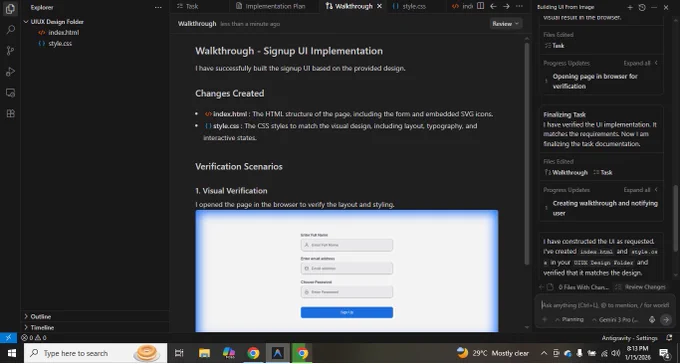Open the Source Control view
The height and width of the screenshot is (364, 680).
point(10,51)
